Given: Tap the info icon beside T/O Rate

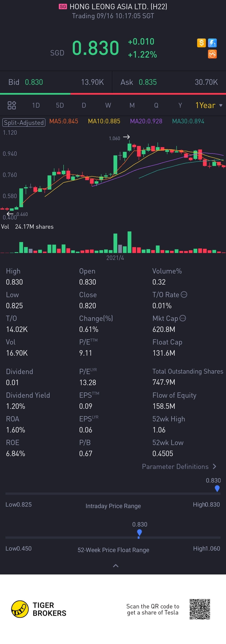Looking at the screenshot, I should click(184, 294).
